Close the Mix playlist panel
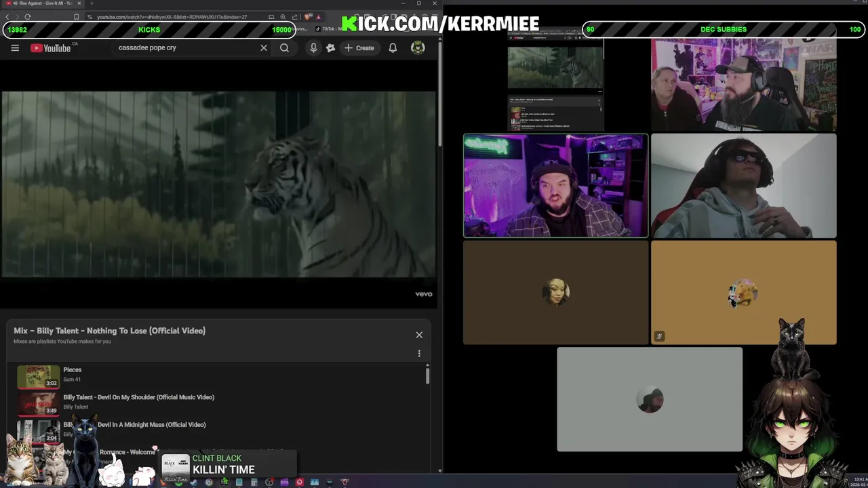 point(419,335)
